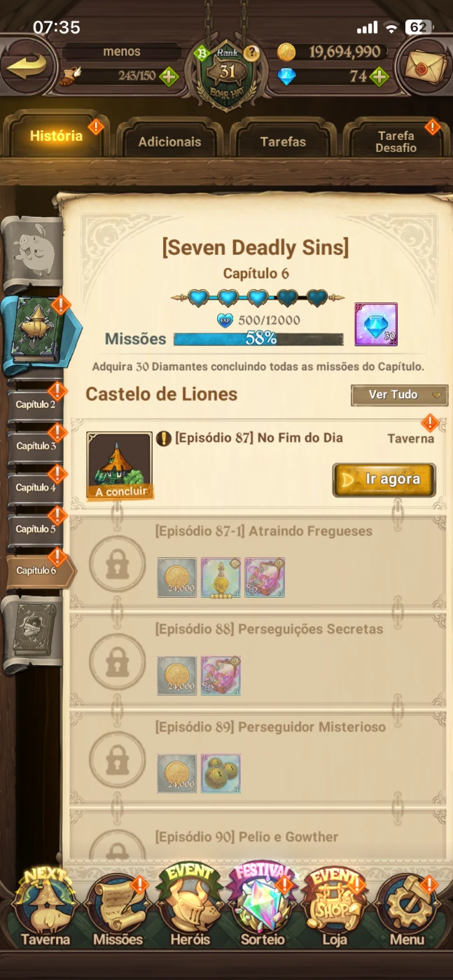This screenshot has width=453, height=980.
Task: Open Loja event shop icon
Action: (335, 909)
